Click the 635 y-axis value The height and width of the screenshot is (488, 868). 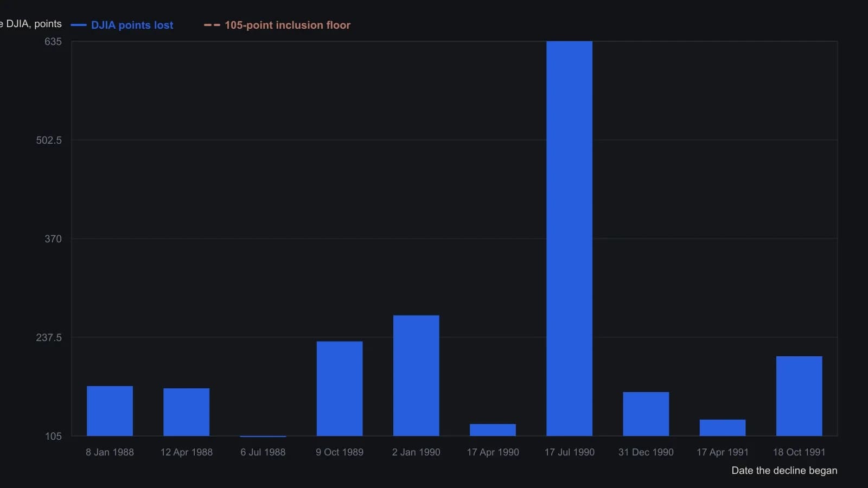pyautogui.click(x=53, y=42)
